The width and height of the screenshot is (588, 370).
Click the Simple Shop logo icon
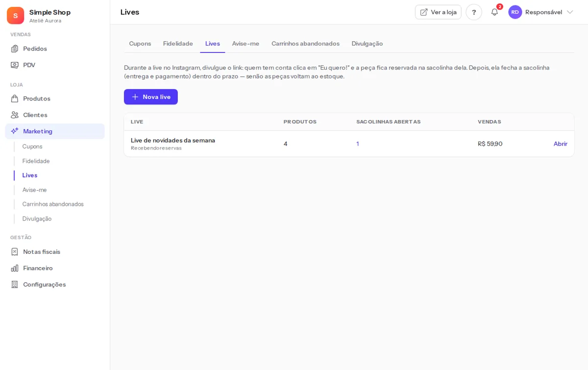click(15, 16)
